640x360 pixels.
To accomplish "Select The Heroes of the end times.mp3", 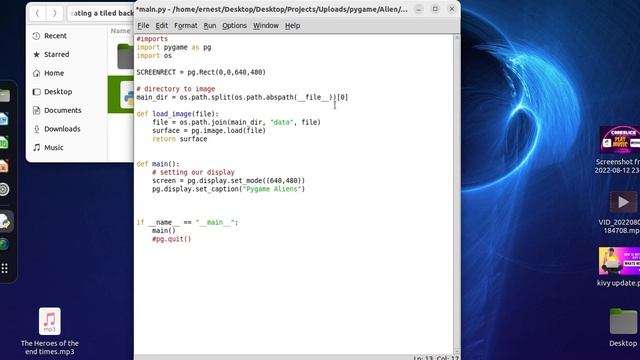I will pyautogui.click(x=49, y=331).
